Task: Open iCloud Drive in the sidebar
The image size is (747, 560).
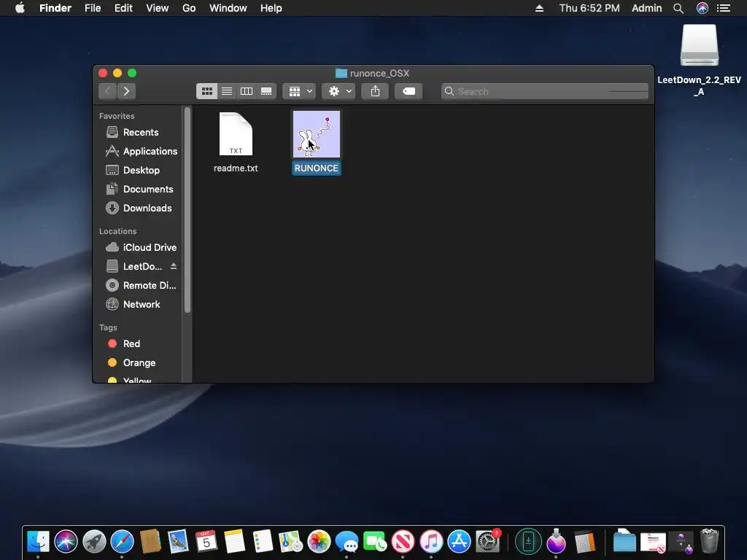Action: click(139, 248)
